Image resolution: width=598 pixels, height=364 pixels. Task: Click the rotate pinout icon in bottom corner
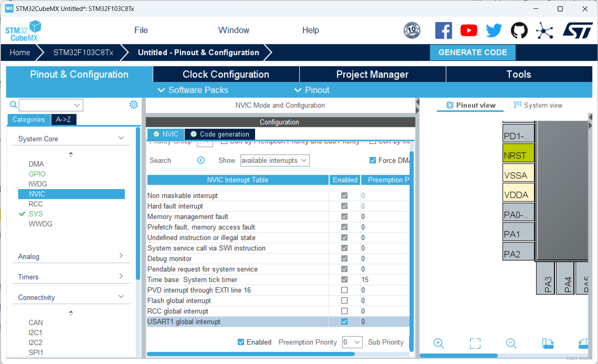(583, 343)
